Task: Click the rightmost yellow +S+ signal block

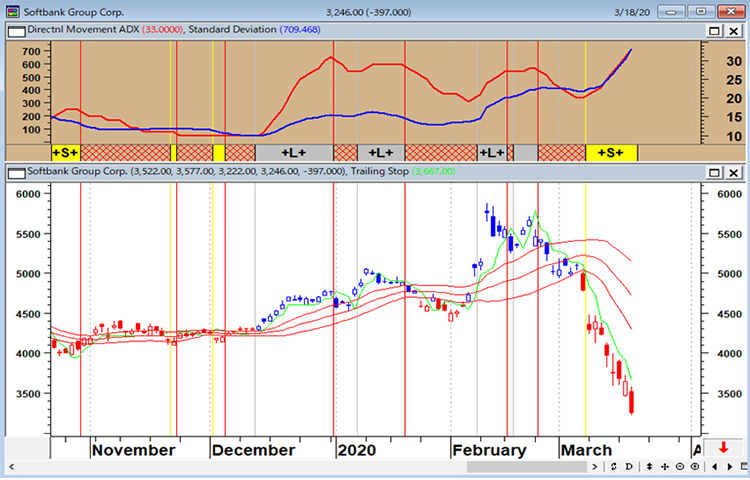Action: coord(611,152)
